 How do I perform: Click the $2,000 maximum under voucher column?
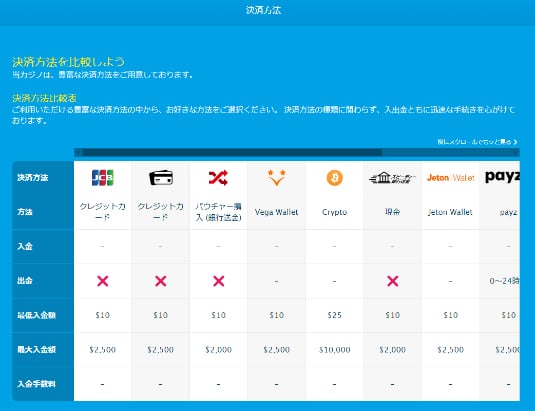(x=219, y=350)
